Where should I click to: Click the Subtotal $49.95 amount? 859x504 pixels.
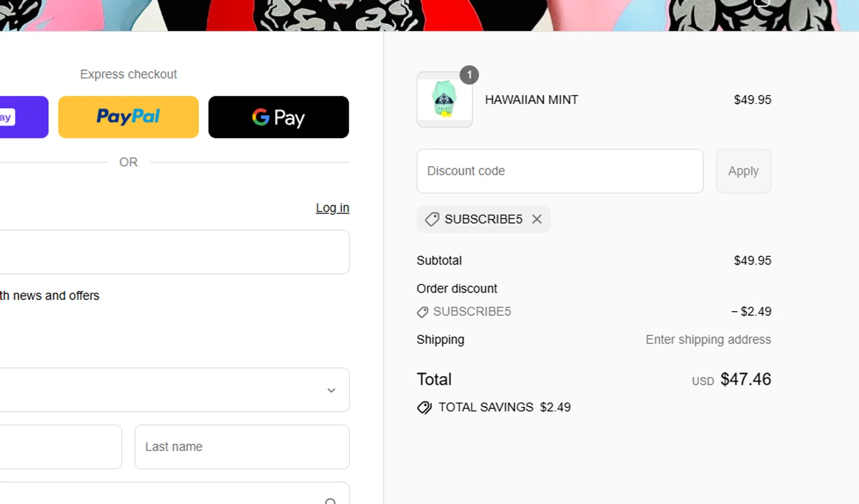tap(752, 261)
